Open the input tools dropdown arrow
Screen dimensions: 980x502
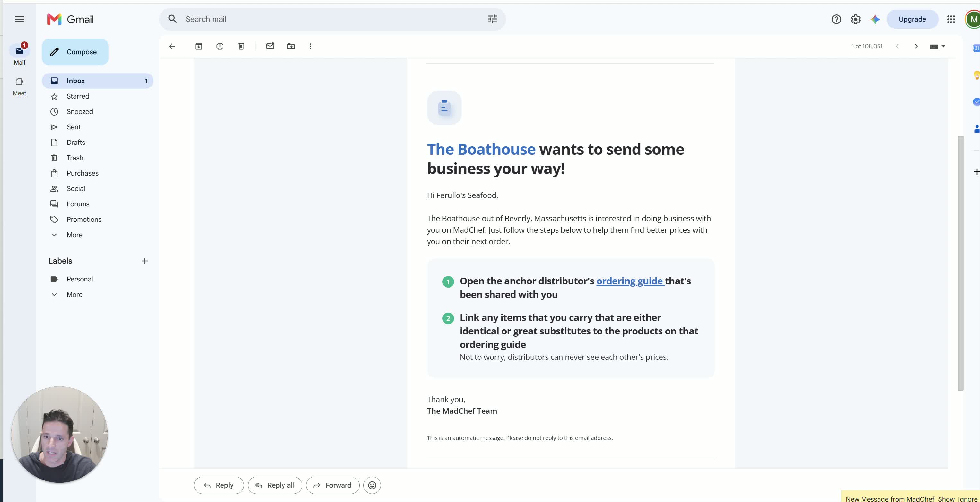tap(943, 47)
